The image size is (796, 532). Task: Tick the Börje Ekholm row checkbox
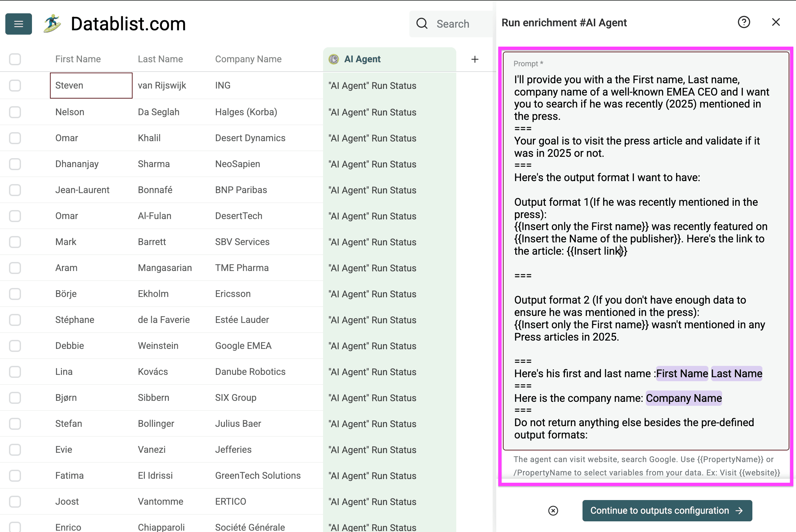pyautogui.click(x=15, y=294)
